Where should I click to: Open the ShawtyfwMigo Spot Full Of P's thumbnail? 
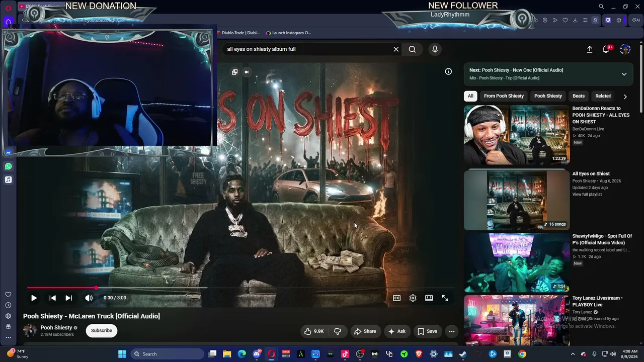(x=517, y=262)
